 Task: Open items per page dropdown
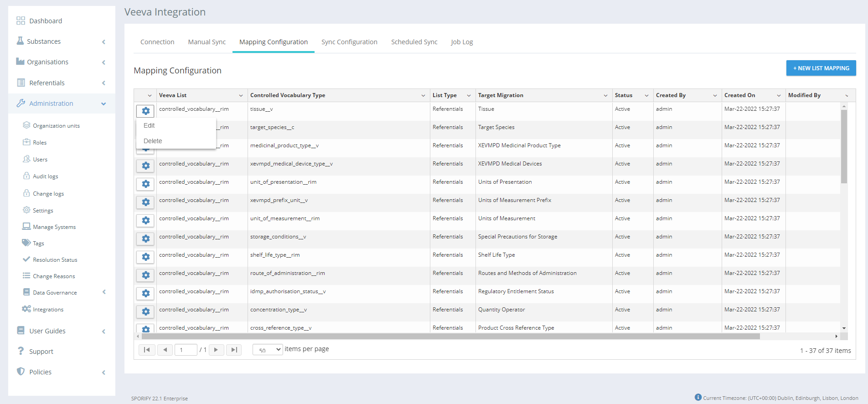[268, 350]
